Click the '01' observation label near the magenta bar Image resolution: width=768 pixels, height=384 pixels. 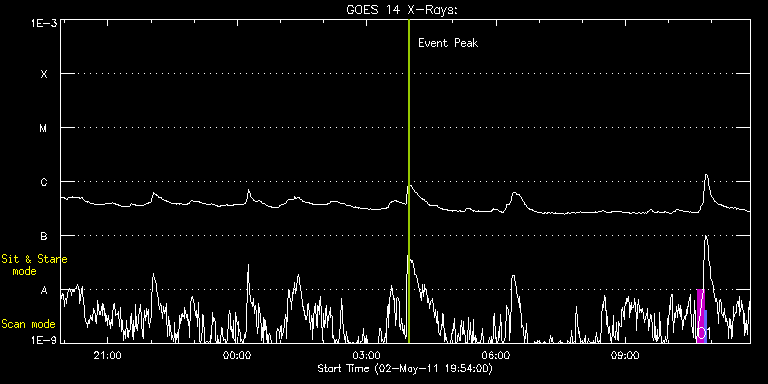tap(704, 333)
